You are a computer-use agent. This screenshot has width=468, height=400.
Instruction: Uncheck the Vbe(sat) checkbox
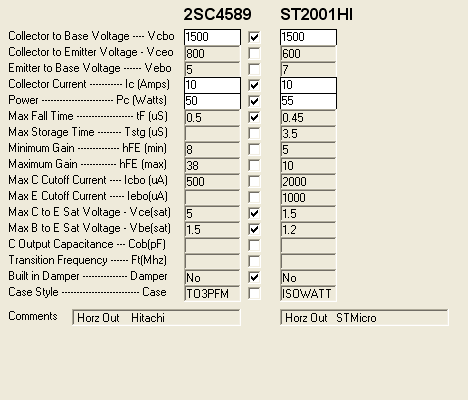[254, 229]
